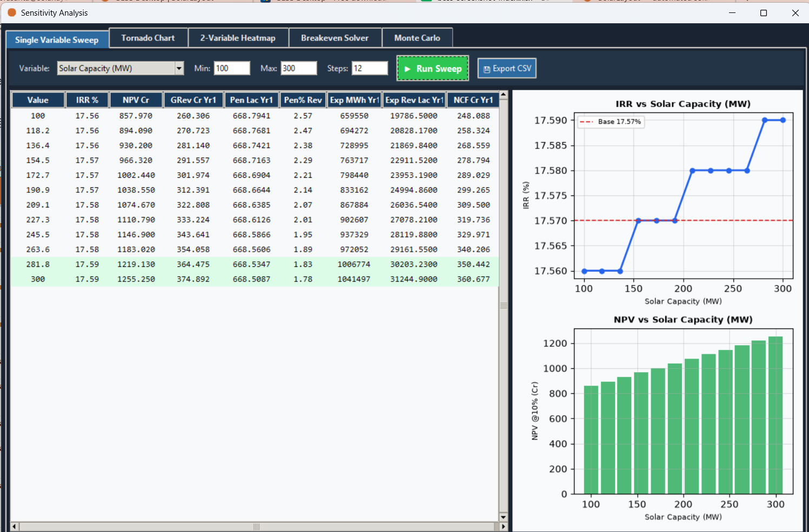
Task: Select the highlighted row with Value 281.8
Action: 255,264
